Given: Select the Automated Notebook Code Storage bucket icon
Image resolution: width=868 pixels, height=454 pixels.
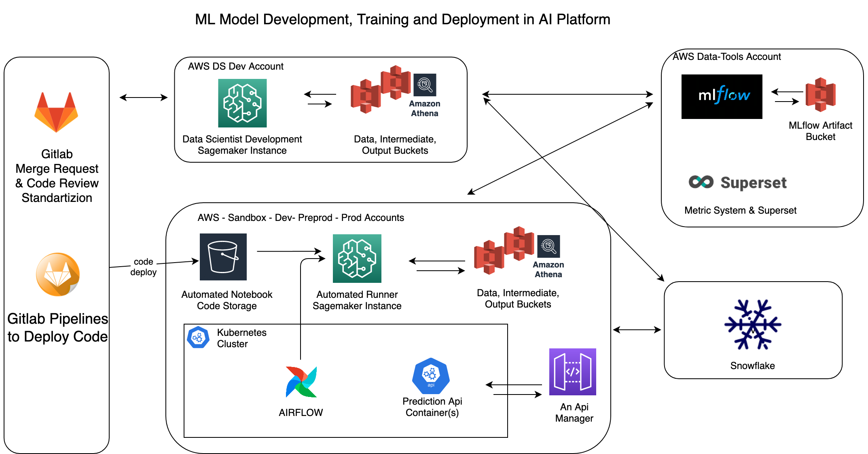Looking at the screenshot, I should (x=223, y=257).
